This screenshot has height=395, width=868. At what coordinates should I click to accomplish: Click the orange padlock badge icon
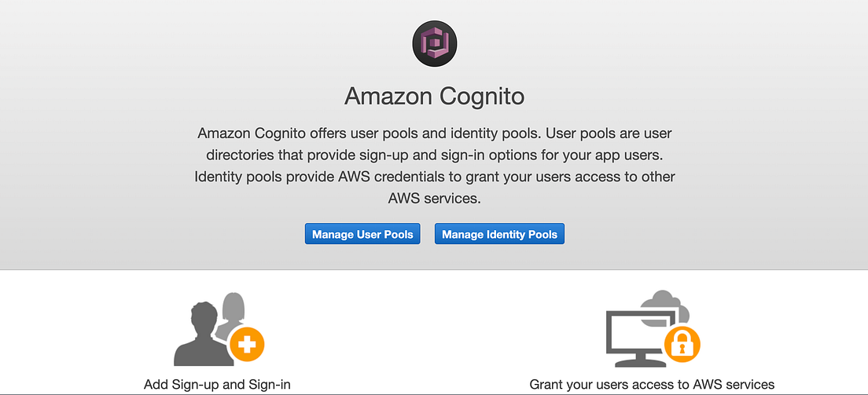point(681,343)
